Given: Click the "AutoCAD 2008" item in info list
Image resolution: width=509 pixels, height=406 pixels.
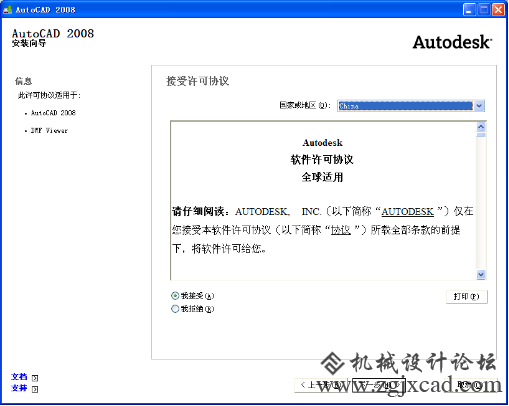Looking at the screenshot, I should (x=53, y=113).
